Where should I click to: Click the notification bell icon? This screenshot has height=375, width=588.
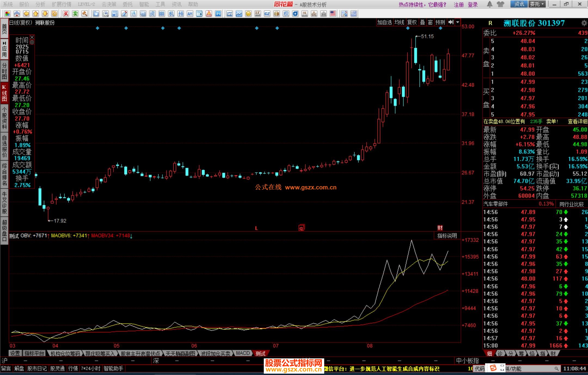489,4
